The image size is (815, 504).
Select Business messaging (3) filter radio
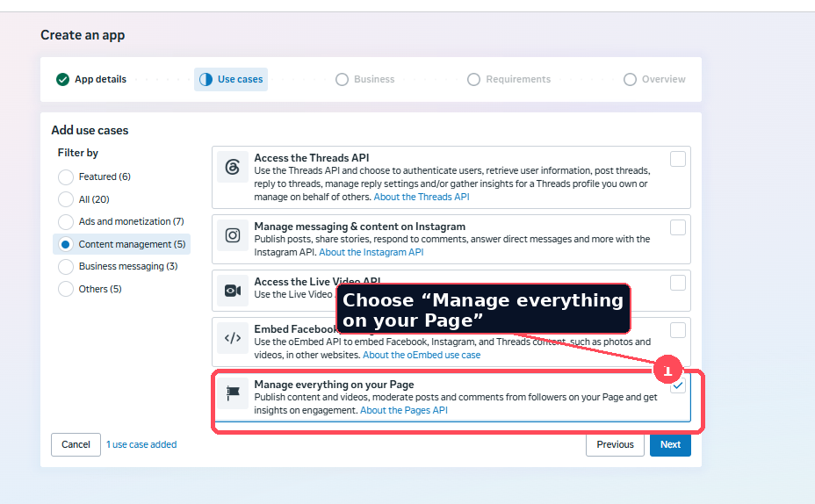click(66, 267)
